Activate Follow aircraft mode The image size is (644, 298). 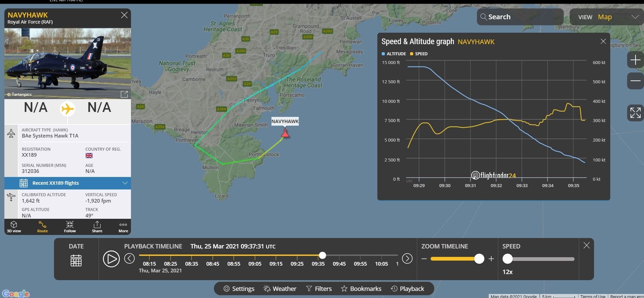[x=70, y=227]
